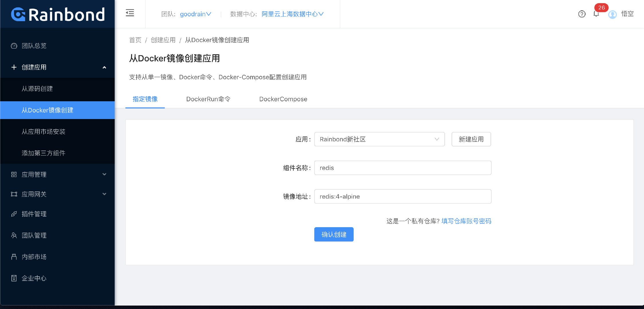Click the sidebar collapse menu icon
The width and height of the screenshot is (644, 309).
point(130,13)
